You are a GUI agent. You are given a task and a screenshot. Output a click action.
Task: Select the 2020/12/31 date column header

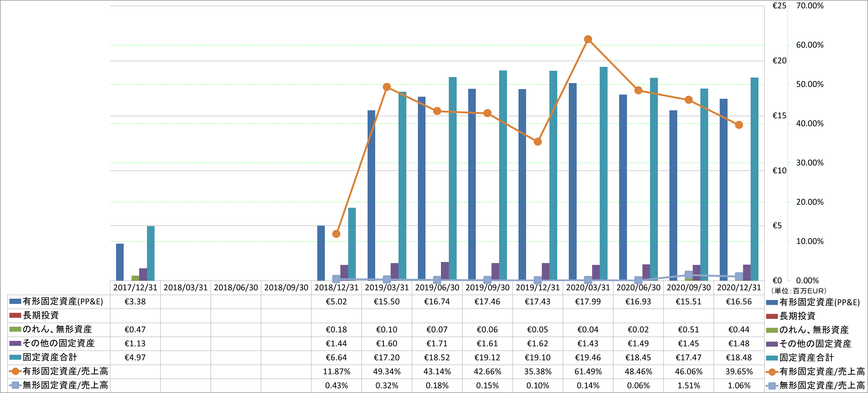739,287
